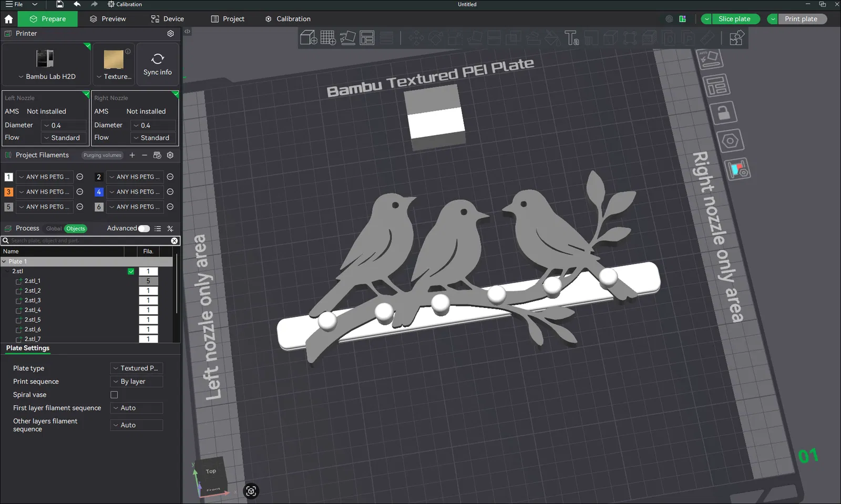Open the Right Nozzle Flow dropdown
The height and width of the screenshot is (504, 841).
pyautogui.click(x=153, y=138)
